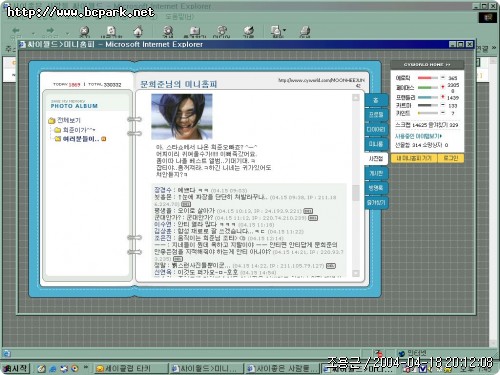Open Back button's dropdown arrow in IE toolbar
Image resolution: width=500 pixels, height=375 pixels.
(x=33, y=33)
